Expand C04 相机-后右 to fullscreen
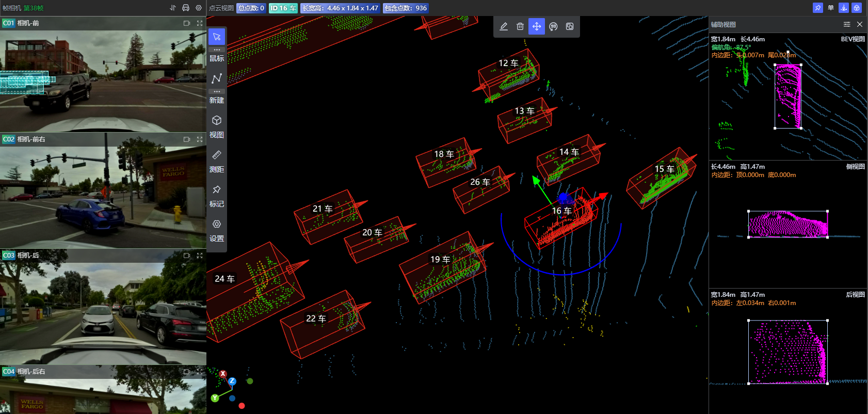Screen dimensions: 868x414 200,372
